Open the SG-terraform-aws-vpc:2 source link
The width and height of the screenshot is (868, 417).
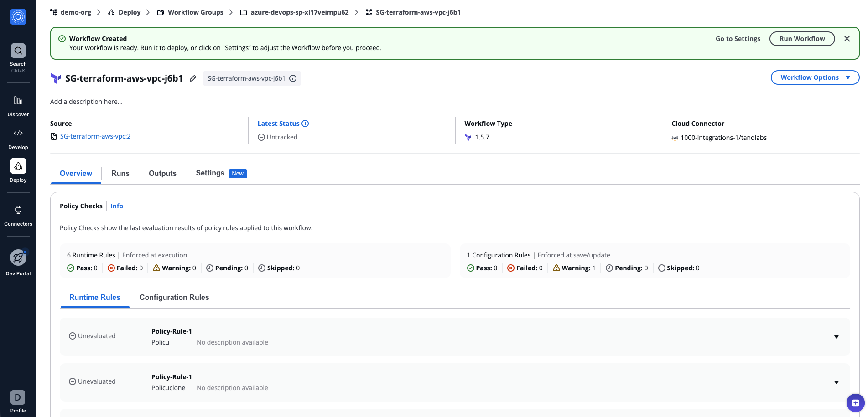pyautogui.click(x=95, y=136)
